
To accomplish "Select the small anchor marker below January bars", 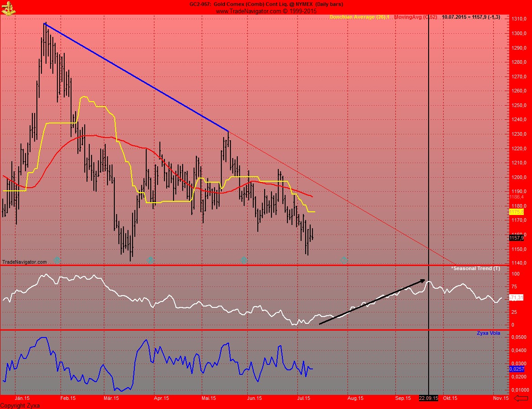I will [56, 261].
